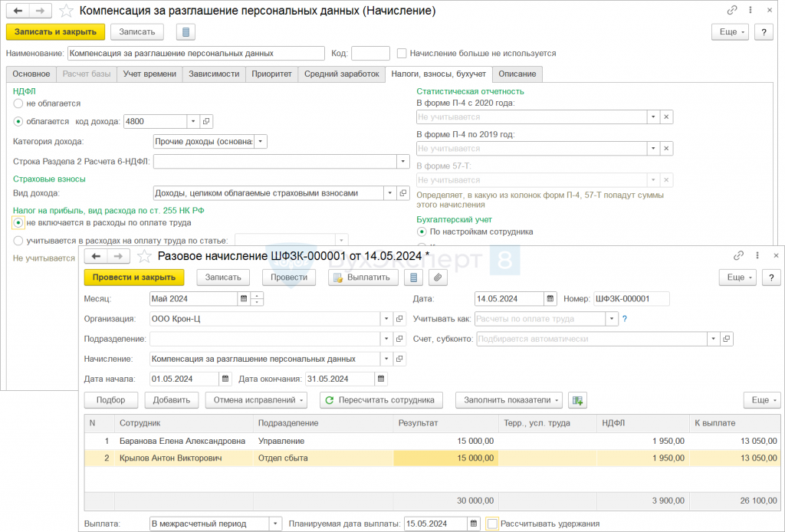The image size is (785, 532).
Task: Click the favorites star in the Начисление window
Action: point(67,11)
